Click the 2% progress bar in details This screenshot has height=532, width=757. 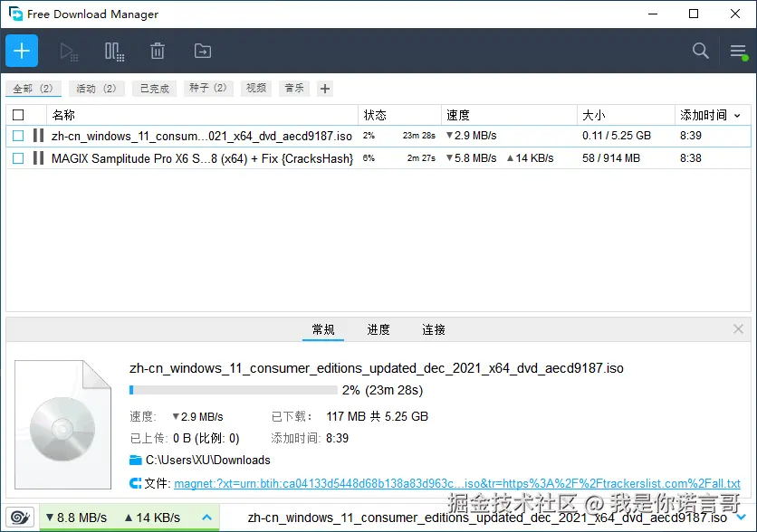click(234, 390)
